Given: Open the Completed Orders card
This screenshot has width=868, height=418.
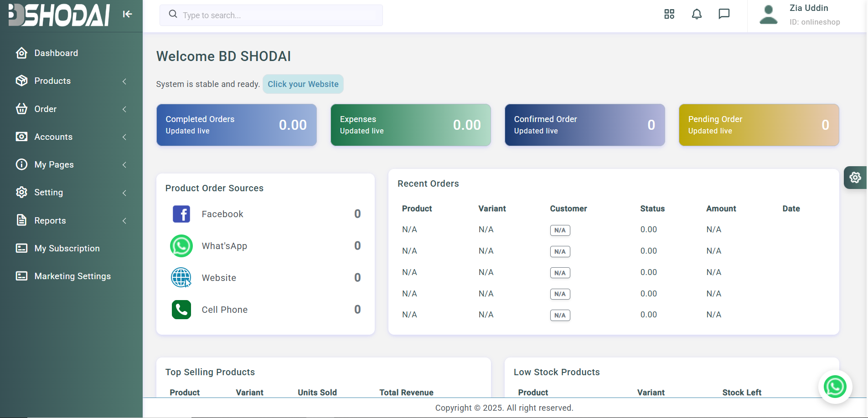Looking at the screenshot, I should coord(237,125).
